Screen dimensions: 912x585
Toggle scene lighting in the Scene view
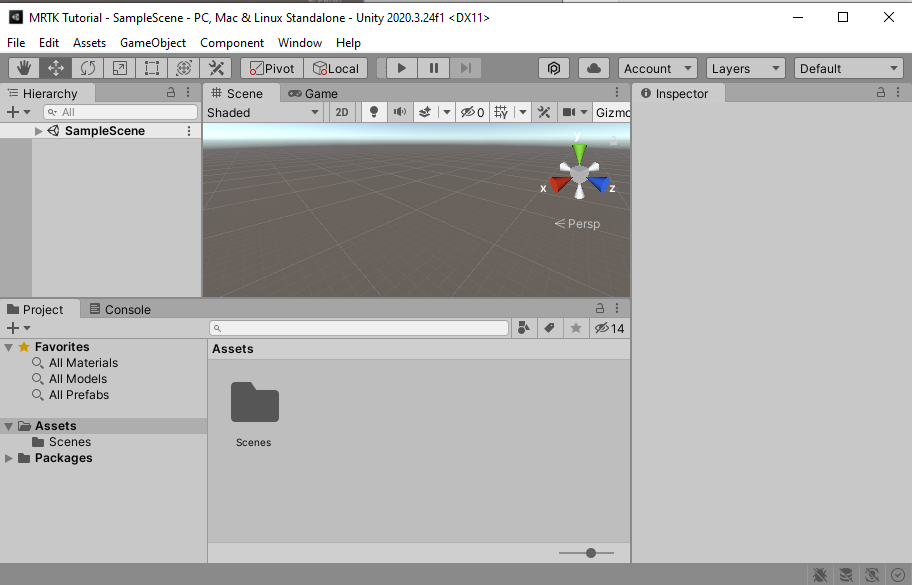tap(373, 112)
